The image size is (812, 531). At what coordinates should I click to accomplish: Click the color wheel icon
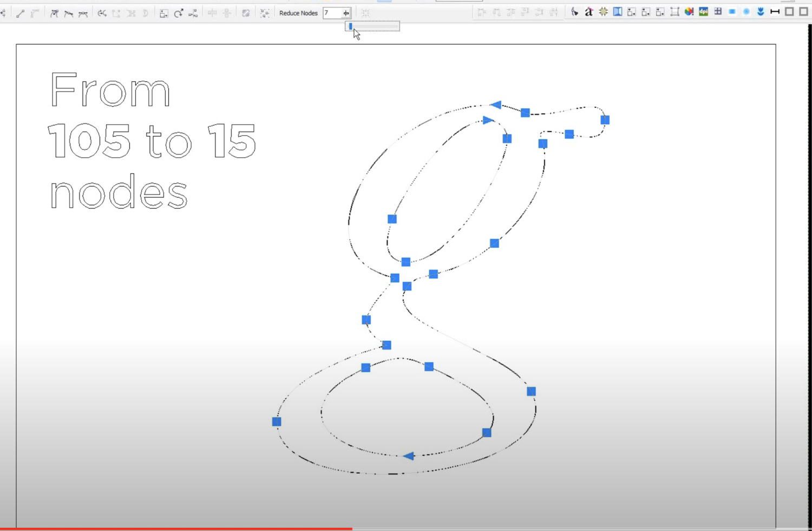[x=689, y=12]
